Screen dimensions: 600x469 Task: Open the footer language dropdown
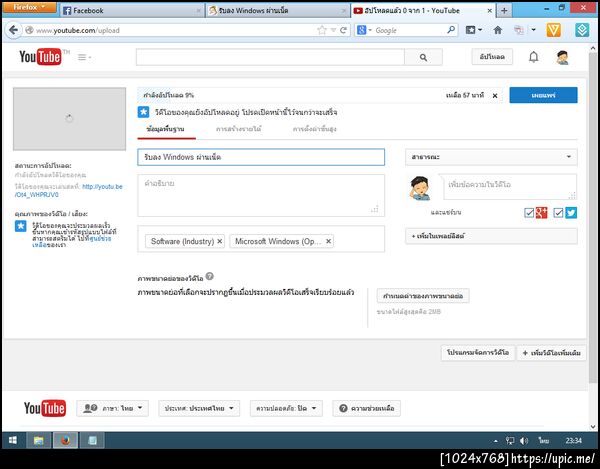[112, 408]
